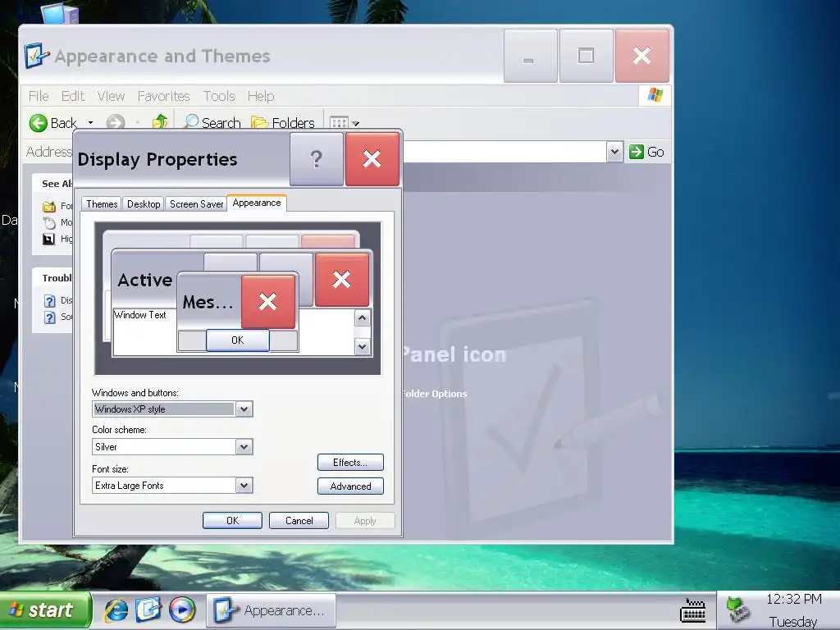Click the preview scrollbar down arrow
840x630 pixels.
(362, 347)
